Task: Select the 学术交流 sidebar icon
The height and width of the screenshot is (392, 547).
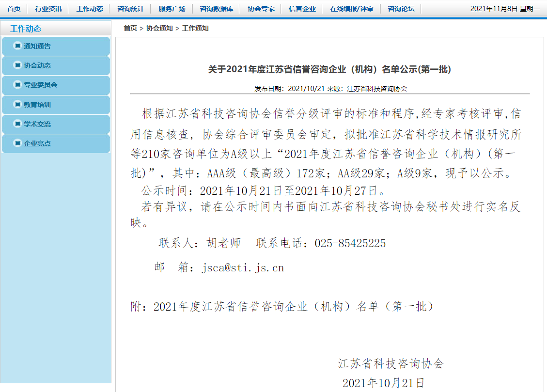Action: (17, 124)
